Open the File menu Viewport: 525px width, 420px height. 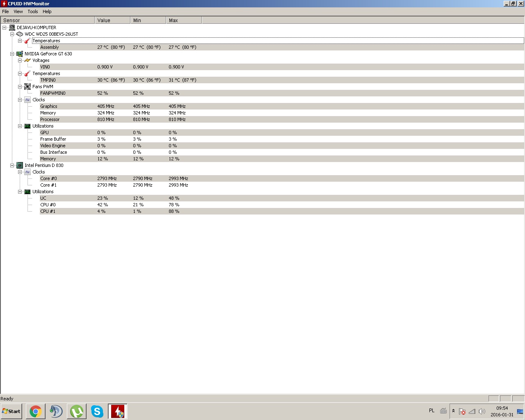5,11
